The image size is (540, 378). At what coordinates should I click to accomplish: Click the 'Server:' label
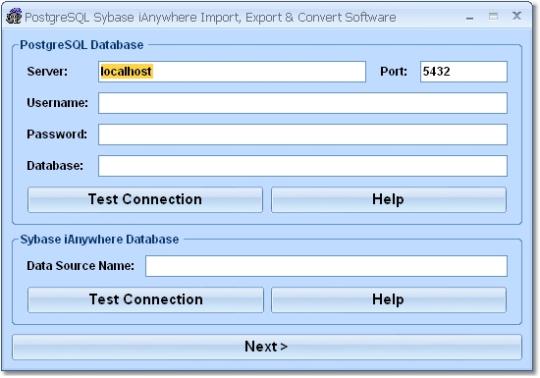48,72
